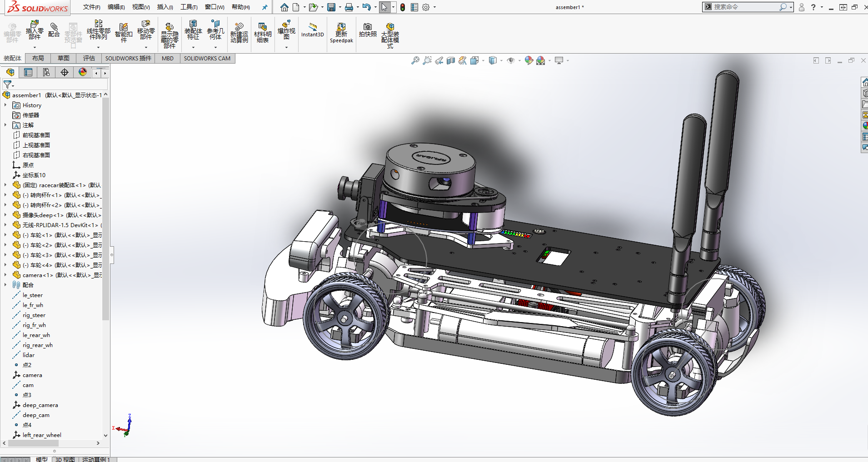Click the Print icon
868x462 pixels.
[349, 7]
